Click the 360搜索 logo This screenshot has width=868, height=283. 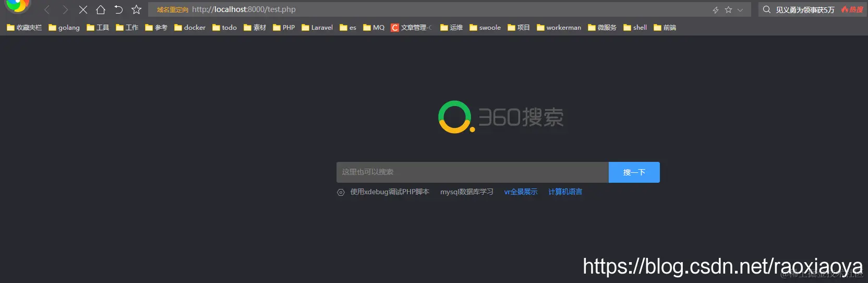(501, 117)
